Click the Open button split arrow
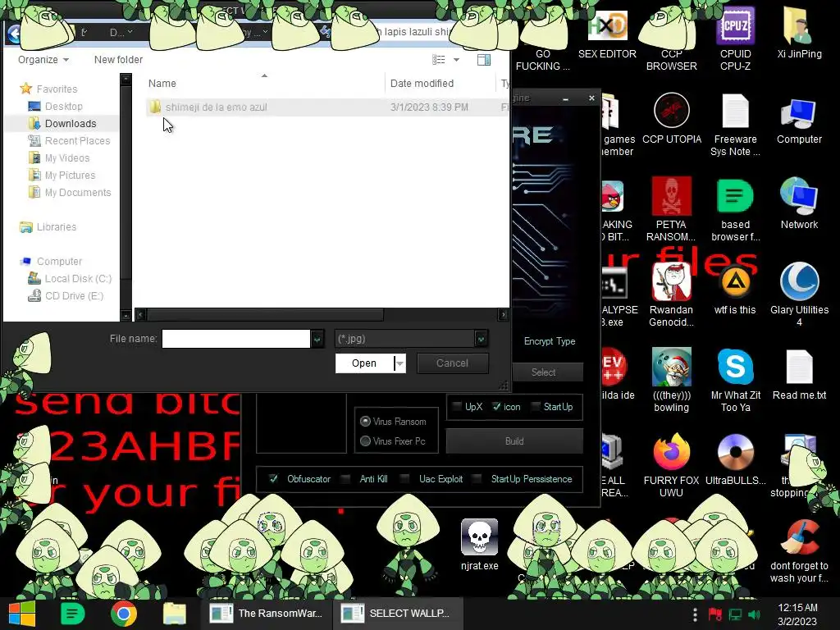 coord(399,363)
